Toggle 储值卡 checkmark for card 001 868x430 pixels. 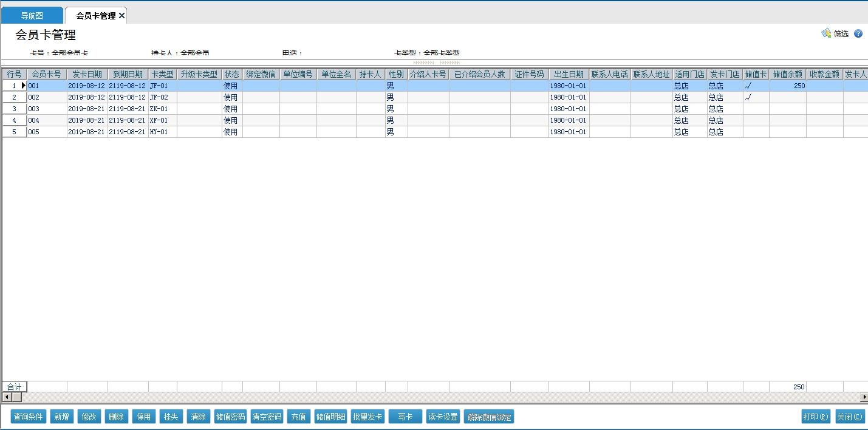(755, 86)
